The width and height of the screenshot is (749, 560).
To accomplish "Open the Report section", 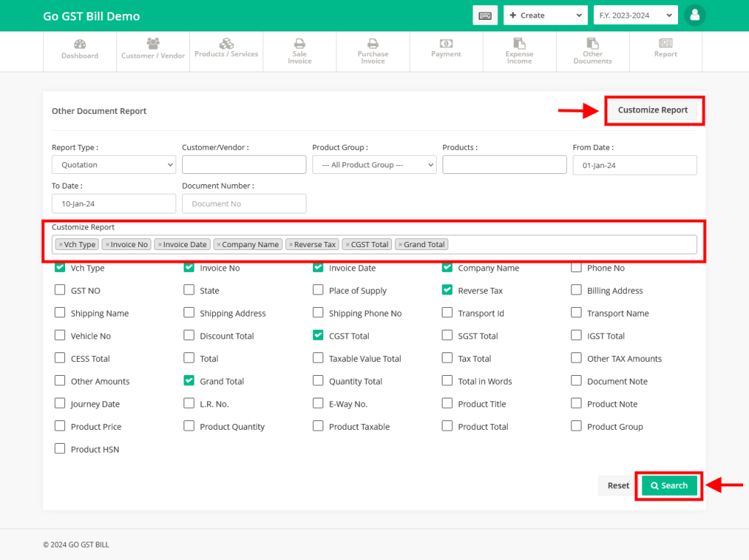I will click(x=665, y=51).
